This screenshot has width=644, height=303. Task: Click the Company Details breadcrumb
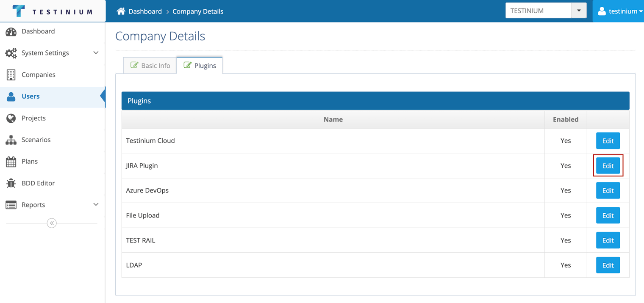click(198, 11)
